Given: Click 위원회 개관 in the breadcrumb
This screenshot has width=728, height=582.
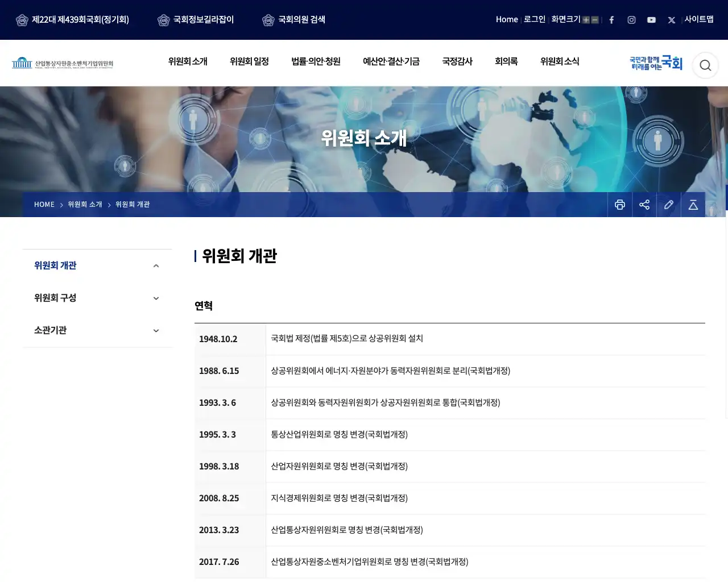Looking at the screenshot, I should coord(133,205).
